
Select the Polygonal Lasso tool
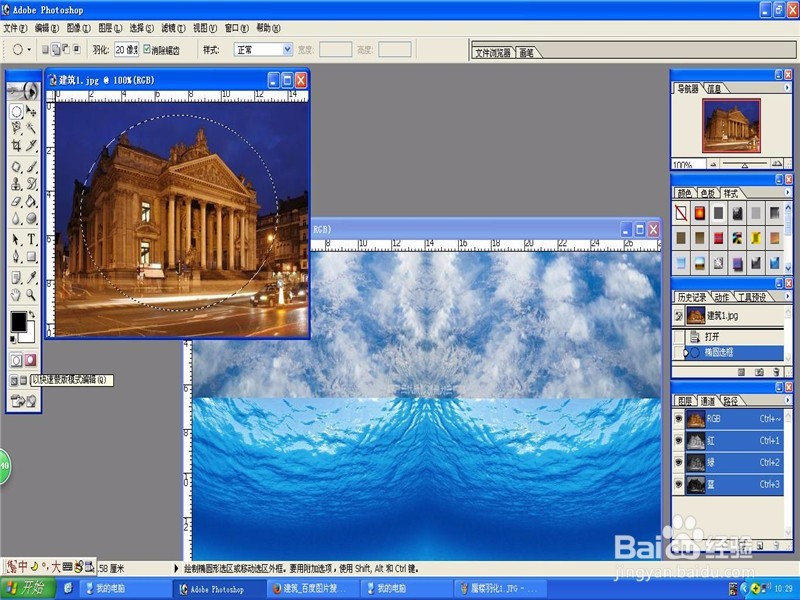pos(16,128)
